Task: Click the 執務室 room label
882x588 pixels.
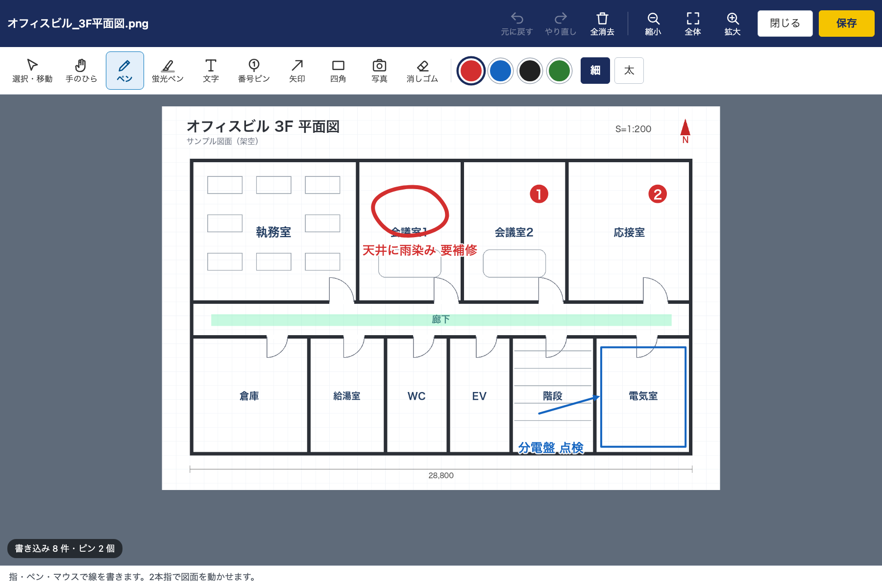Action: pos(273,232)
